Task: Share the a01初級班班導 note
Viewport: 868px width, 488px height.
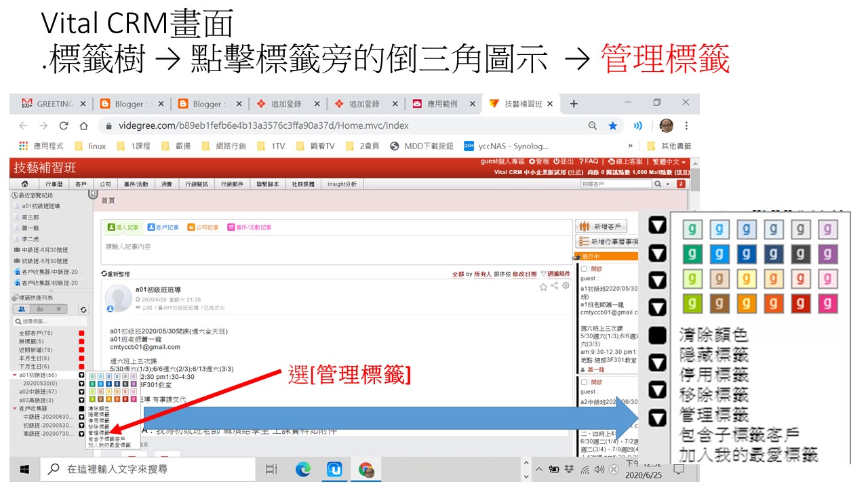Action: 554,286
